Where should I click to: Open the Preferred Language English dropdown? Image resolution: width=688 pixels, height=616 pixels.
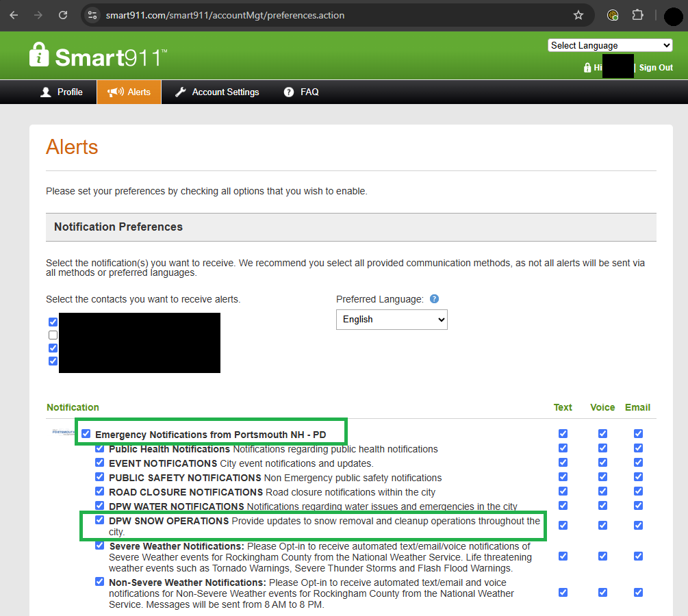(392, 320)
